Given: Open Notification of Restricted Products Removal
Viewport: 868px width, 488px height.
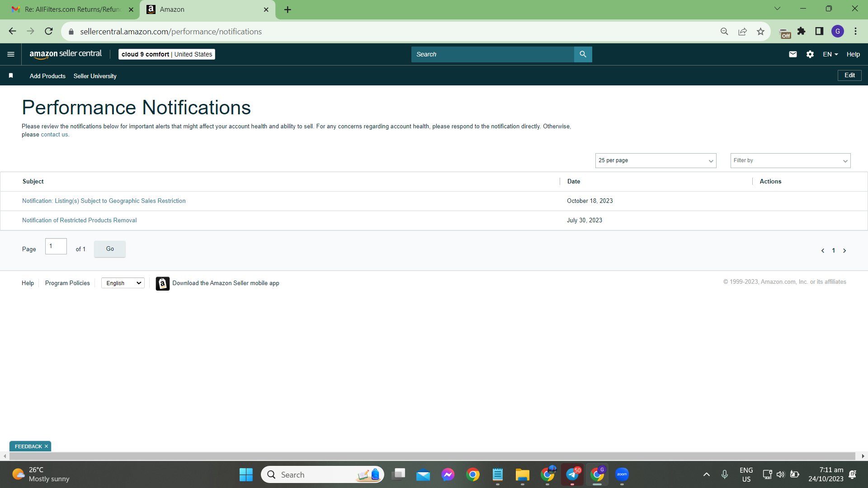Looking at the screenshot, I should coord(80,221).
